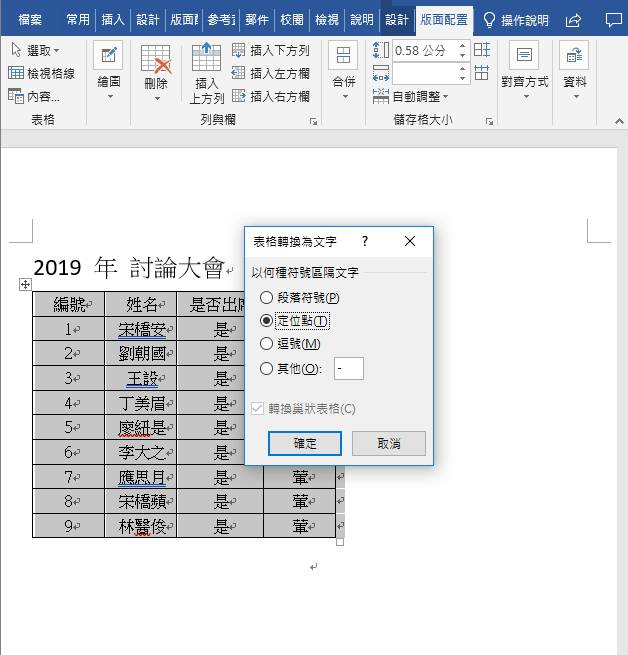Expand the Alignment (對齊方式) dropdown arrow

pyautogui.click(x=526, y=96)
